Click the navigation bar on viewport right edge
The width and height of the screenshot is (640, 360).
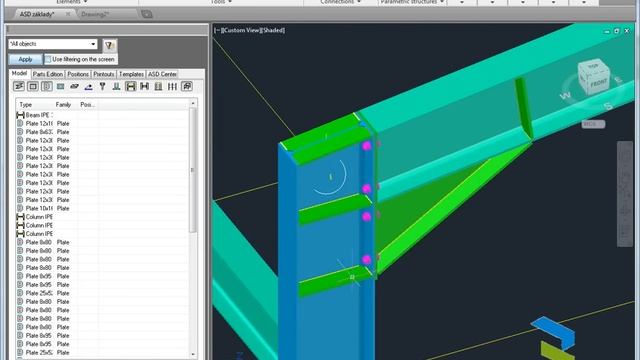(624, 193)
